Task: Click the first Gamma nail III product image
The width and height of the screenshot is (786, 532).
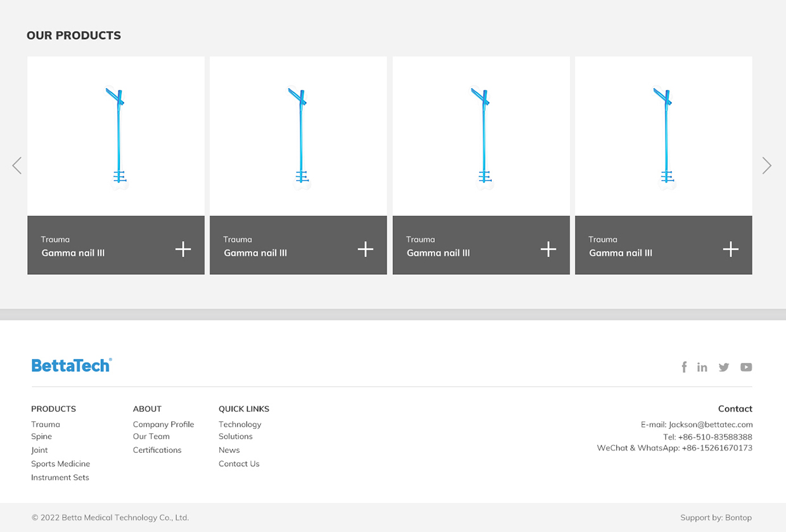Action: 116,136
